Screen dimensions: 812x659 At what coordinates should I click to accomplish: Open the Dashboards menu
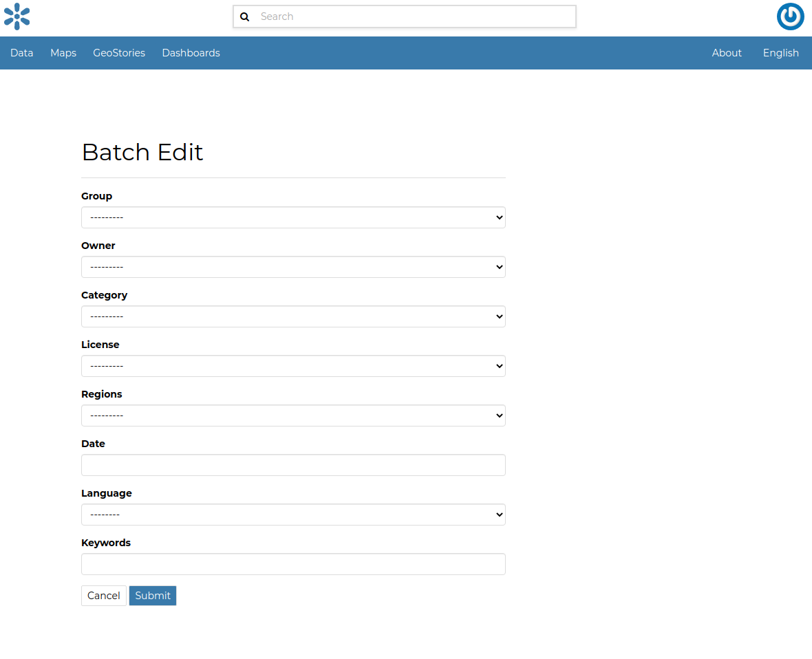pyautogui.click(x=191, y=53)
